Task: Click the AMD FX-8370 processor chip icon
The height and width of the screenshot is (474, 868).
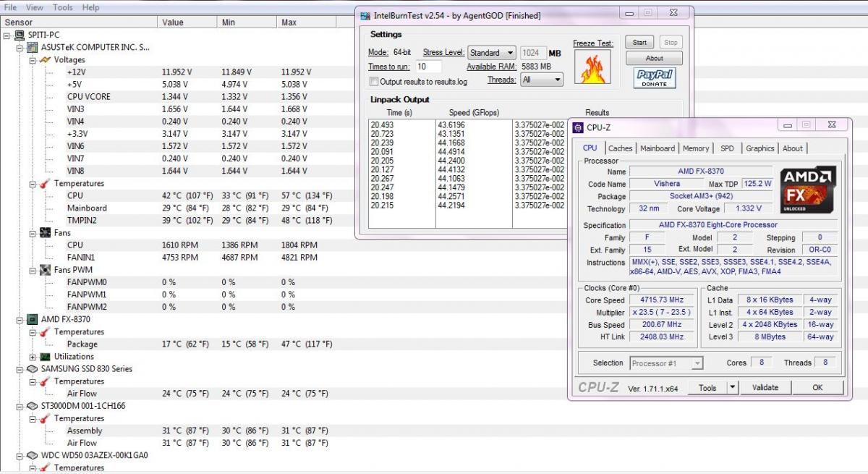Action: coord(32,319)
